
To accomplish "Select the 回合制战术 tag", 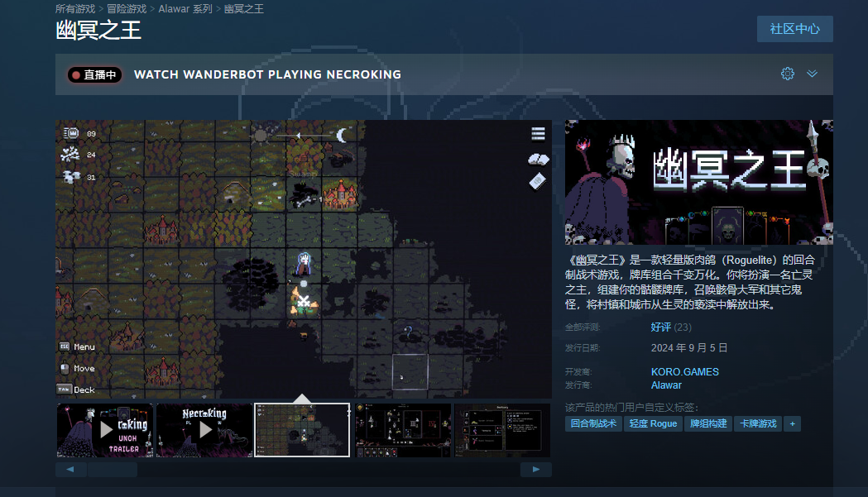I will [x=592, y=423].
